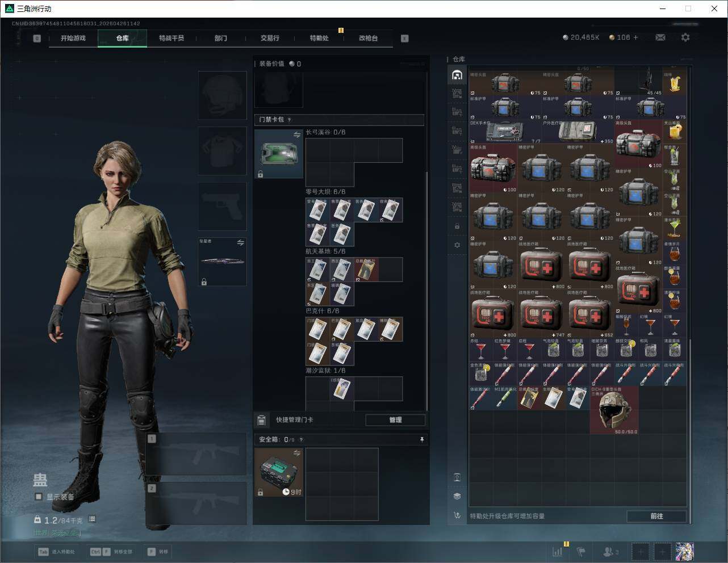
Task: Open the statistics bar-chart icon in bottom bar
Action: 558,551
